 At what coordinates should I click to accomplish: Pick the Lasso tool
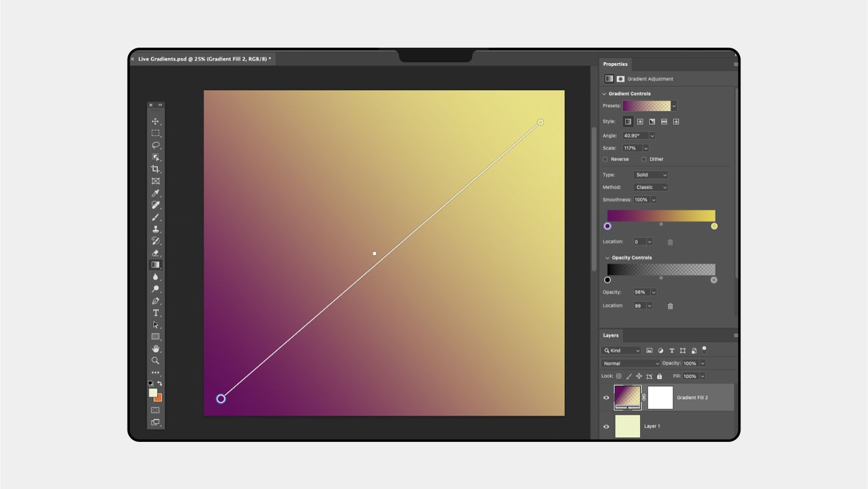click(x=156, y=145)
